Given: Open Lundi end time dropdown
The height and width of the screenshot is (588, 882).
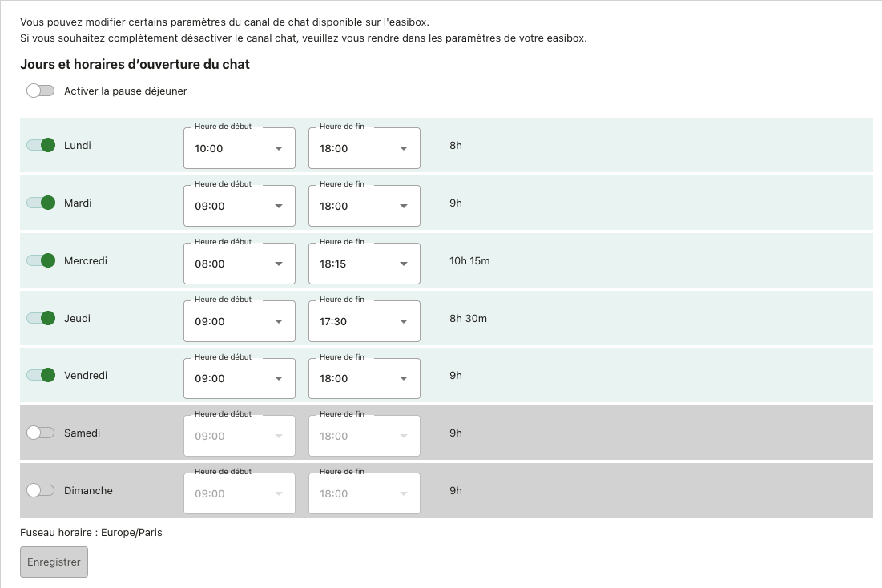Looking at the screenshot, I should point(364,148).
